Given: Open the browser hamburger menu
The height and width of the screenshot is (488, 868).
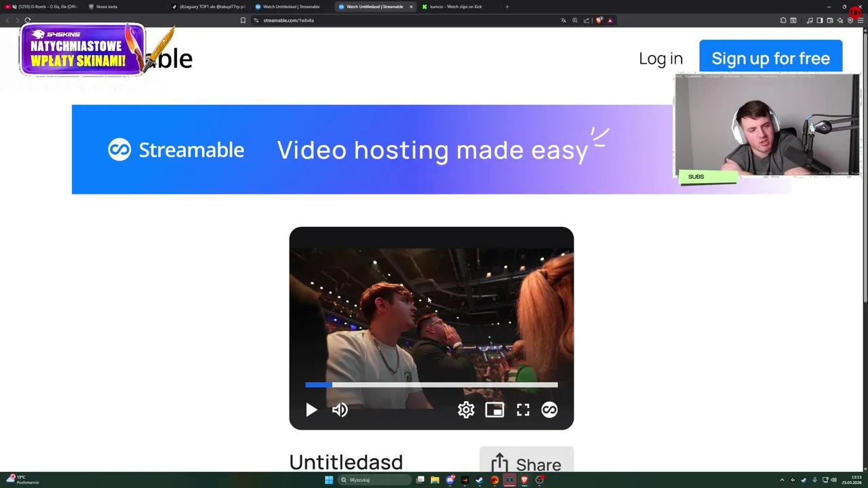Looking at the screenshot, I should coord(861,20).
